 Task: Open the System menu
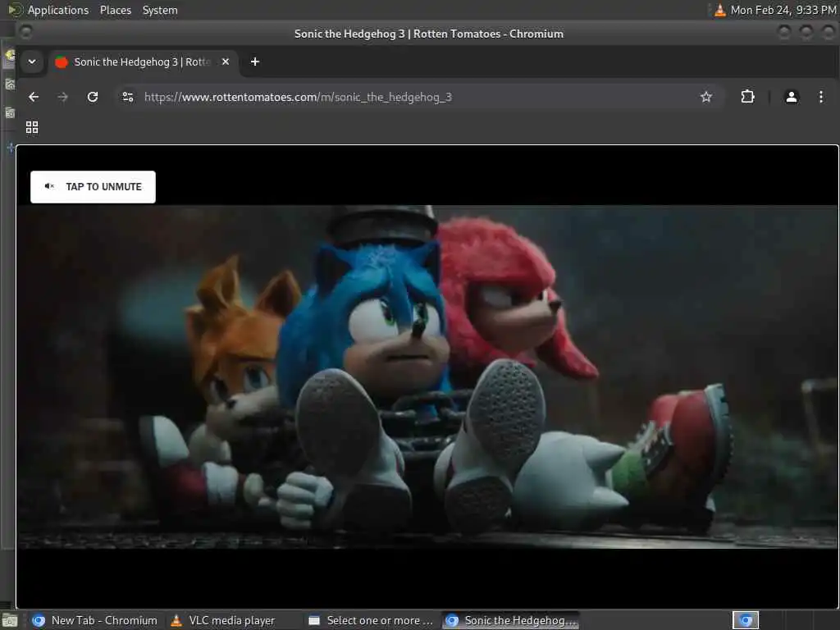point(160,10)
